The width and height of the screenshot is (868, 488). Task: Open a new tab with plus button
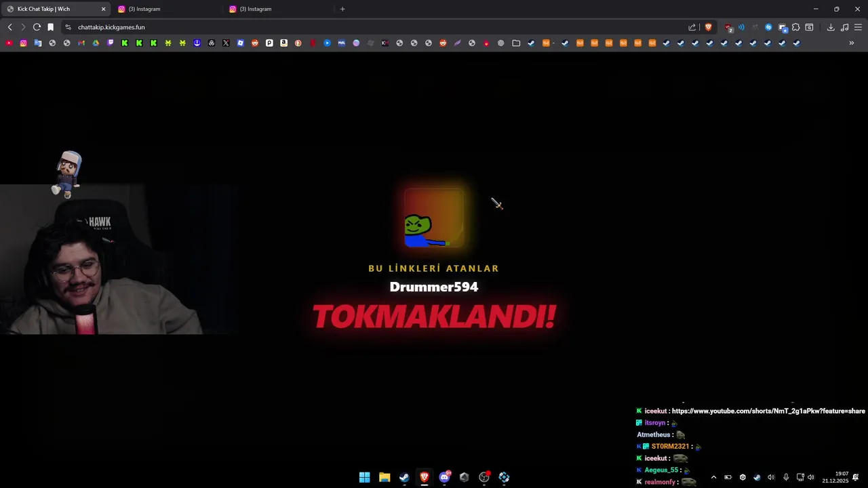pyautogui.click(x=342, y=9)
